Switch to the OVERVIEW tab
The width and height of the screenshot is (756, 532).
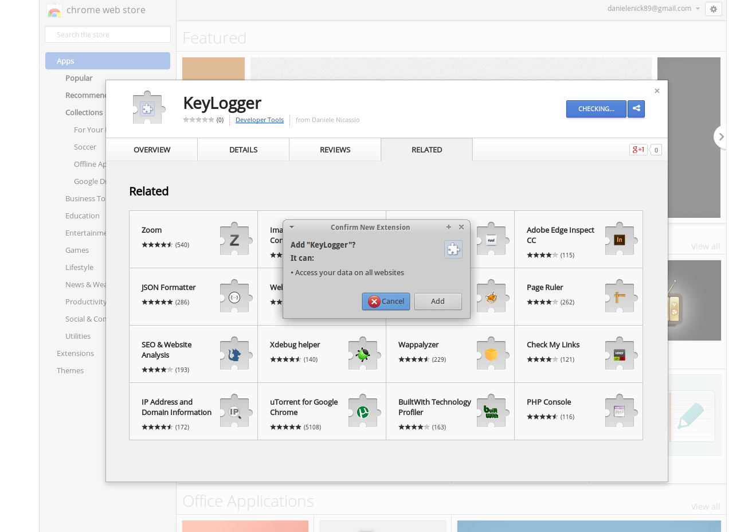(x=152, y=150)
